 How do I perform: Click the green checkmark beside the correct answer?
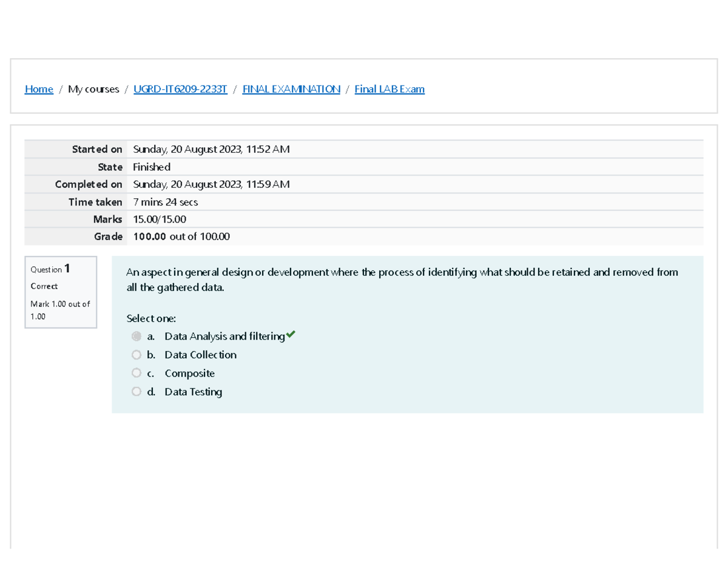coord(291,335)
